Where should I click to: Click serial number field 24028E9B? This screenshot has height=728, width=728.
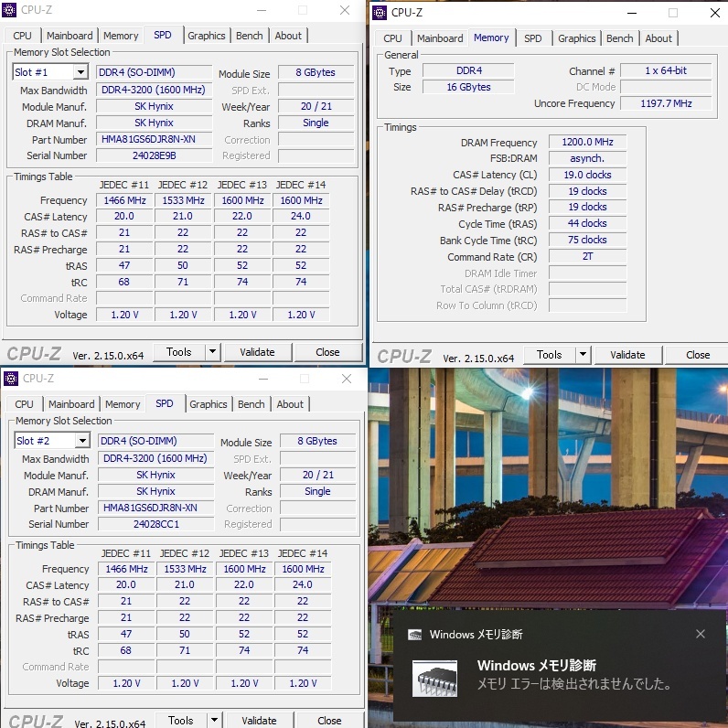tap(155, 155)
